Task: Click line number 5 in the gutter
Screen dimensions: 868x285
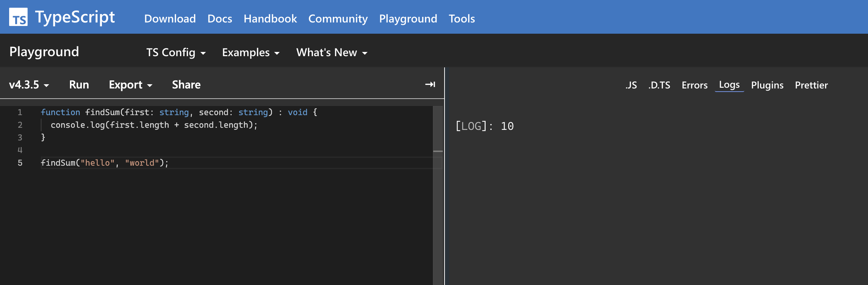Action: point(20,163)
